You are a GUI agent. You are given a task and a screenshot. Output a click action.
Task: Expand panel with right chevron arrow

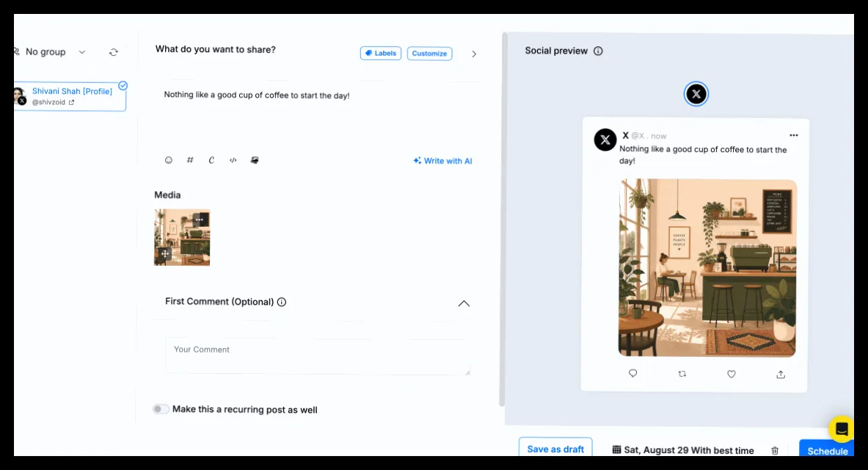tap(474, 54)
